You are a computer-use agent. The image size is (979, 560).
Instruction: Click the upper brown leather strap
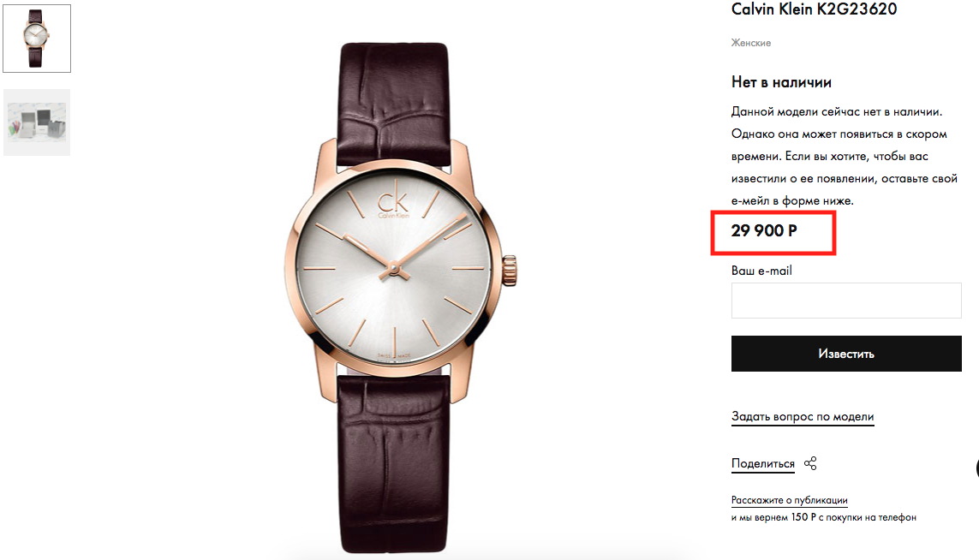click(x=392, y=94)
